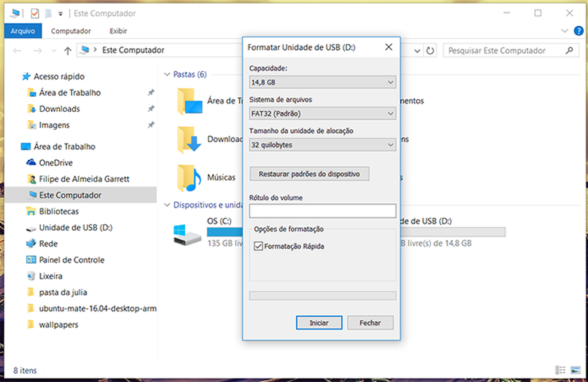Click the Iniciar button to start formatting
588x382 pixels.
pos(319,323)
